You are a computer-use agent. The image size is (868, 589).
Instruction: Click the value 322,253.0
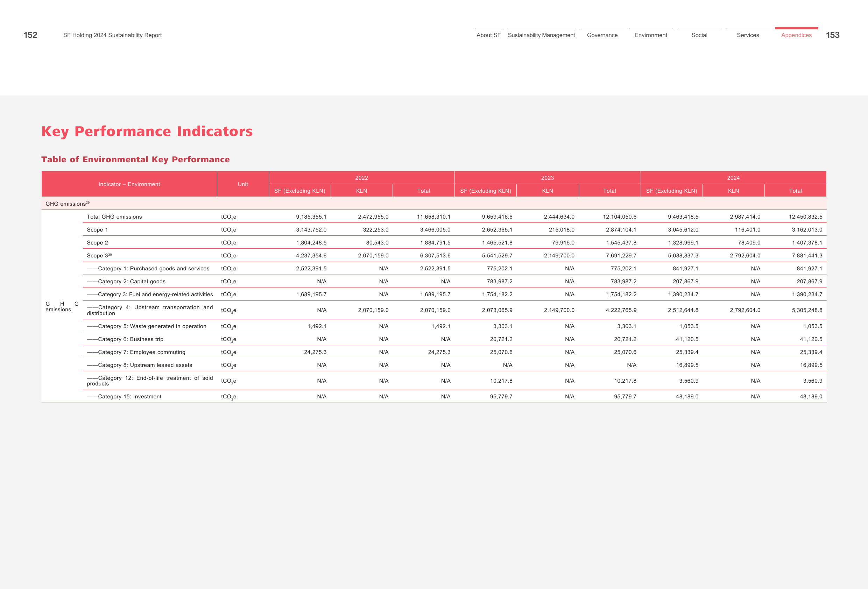(x=375, y=230)
